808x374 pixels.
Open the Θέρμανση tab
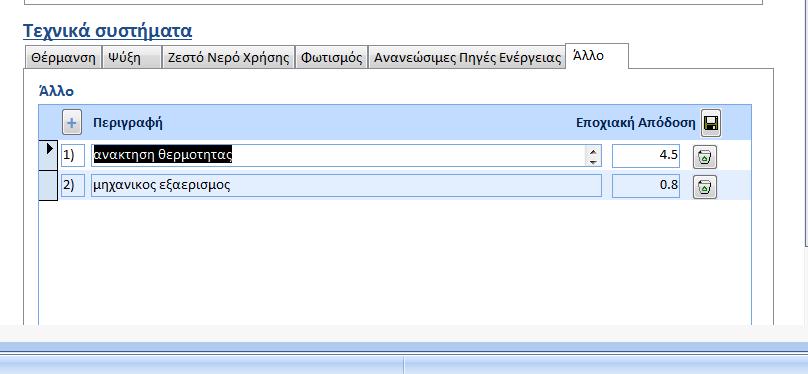[x=63, y=57]
